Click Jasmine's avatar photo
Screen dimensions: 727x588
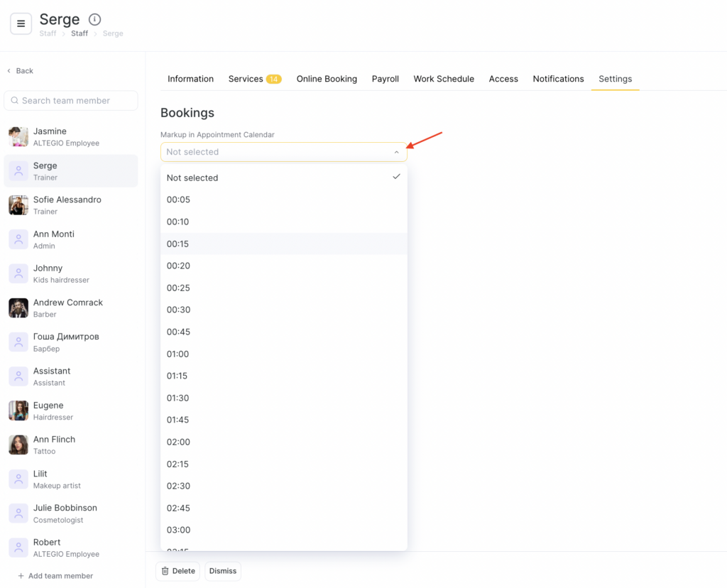pos(18,136)
